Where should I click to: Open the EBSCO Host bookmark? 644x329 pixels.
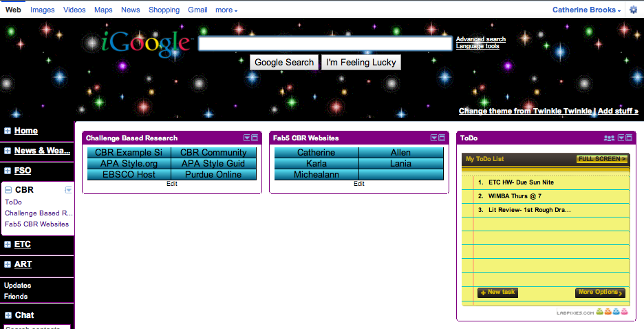[x=129, y=175]
